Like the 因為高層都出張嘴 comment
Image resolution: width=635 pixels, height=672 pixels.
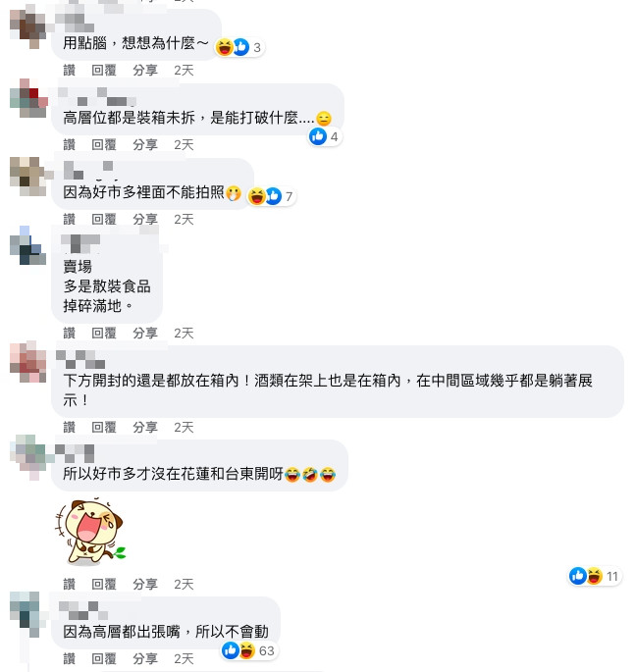pyautogui.click(x=69, y=658)
